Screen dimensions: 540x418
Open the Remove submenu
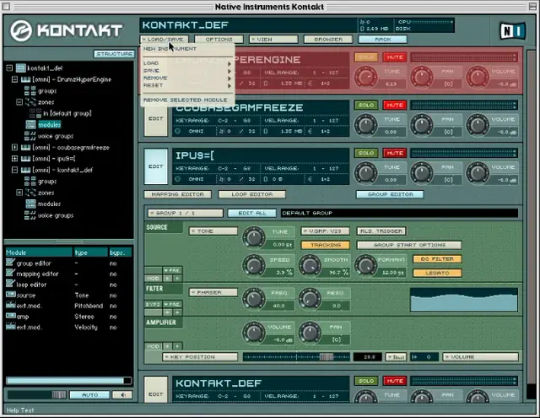(187, 78)
